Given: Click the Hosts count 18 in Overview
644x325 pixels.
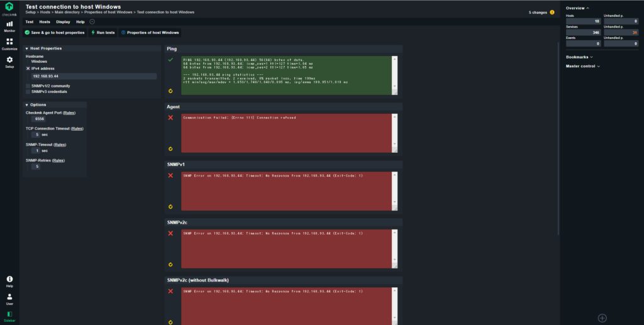Looking at the screenshot, I should point(583,21).
